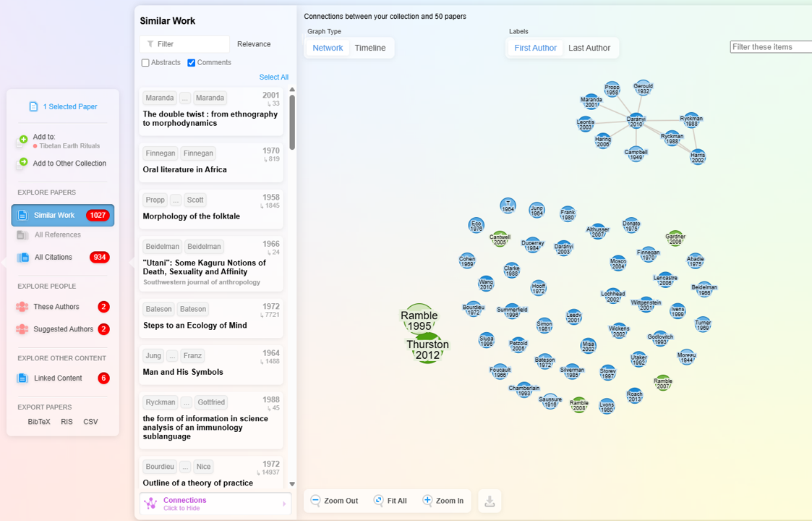
Task: Click the Scott author tag
Action: 195,200
